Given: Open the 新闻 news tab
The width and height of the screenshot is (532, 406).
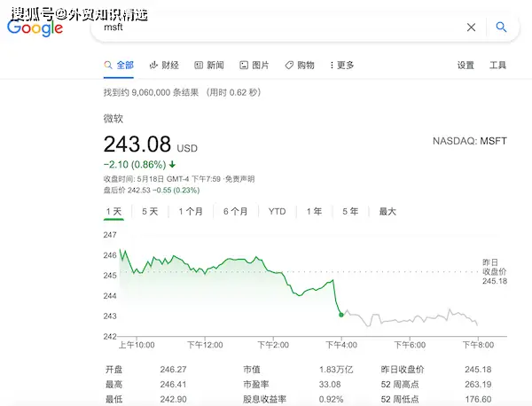Looking at the screenshot, I should pyautogui.click(x=209, y=65).
